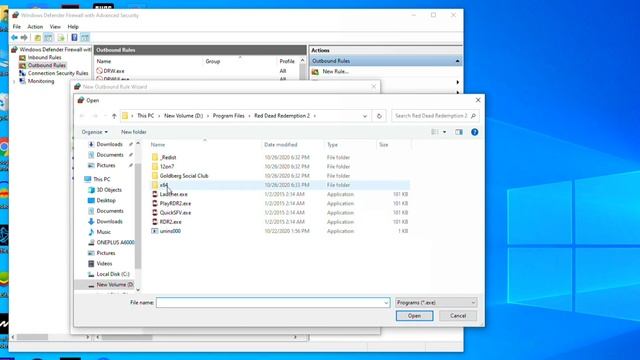This screenshot has height=360, width=640.
Task: Refresh the Red Dead Redemption 2 folder
Action: tap(379, 116)
